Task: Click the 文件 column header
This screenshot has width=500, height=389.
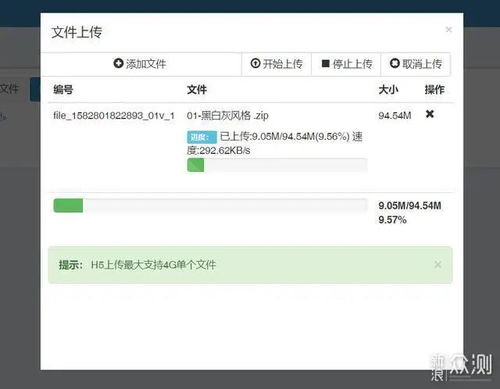Action: tap(197, 89)
